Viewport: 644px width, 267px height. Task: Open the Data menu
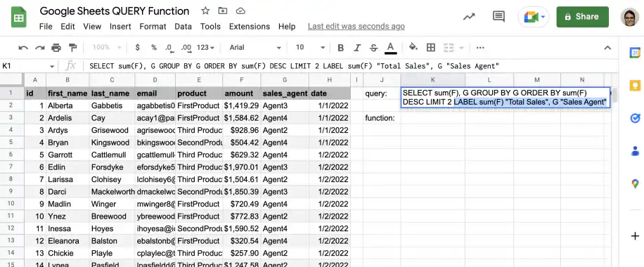(x=183, y=27)
